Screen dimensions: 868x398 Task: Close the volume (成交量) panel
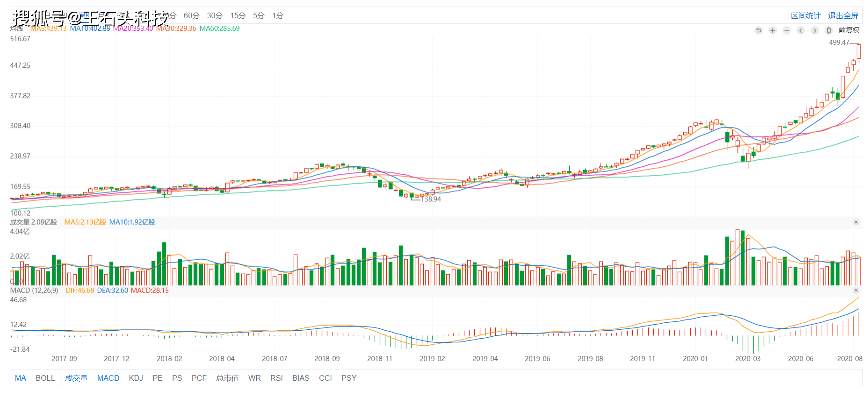pyautogui.click(x=856, y=222)
